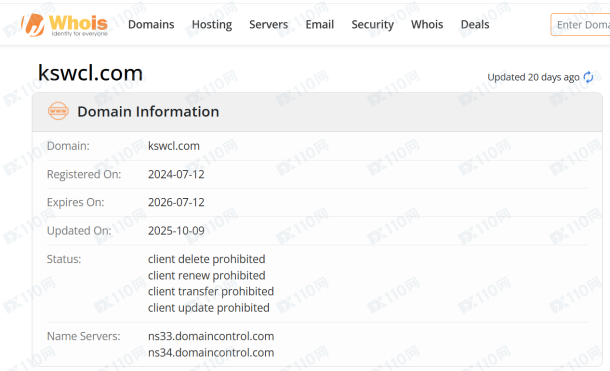This screenshot has width=610, height=371.
Task: Select name server ns34.domaincontrol.com
Action: pyautogui.click(x=211, y=352)
